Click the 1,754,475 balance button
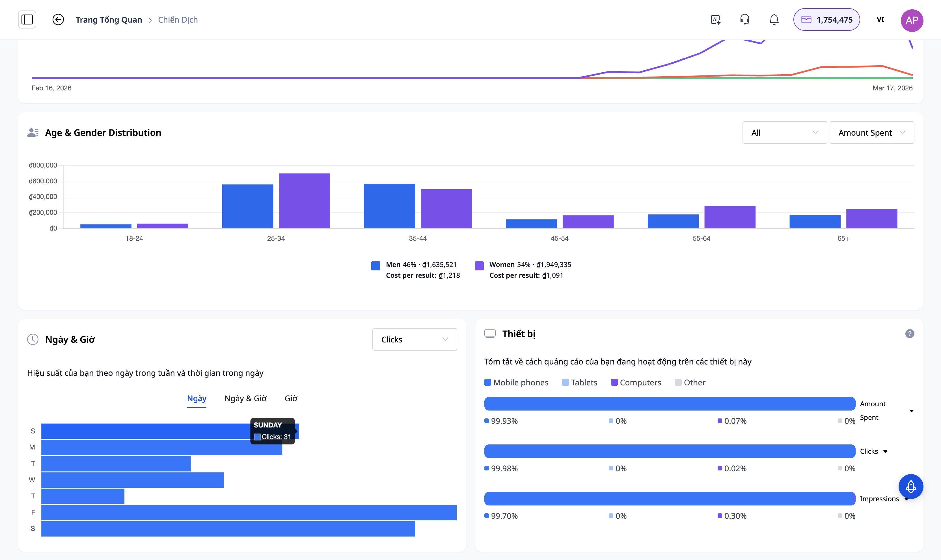This screenshot has width=941, height=560. pyautogui.click(x=826, y=19)
